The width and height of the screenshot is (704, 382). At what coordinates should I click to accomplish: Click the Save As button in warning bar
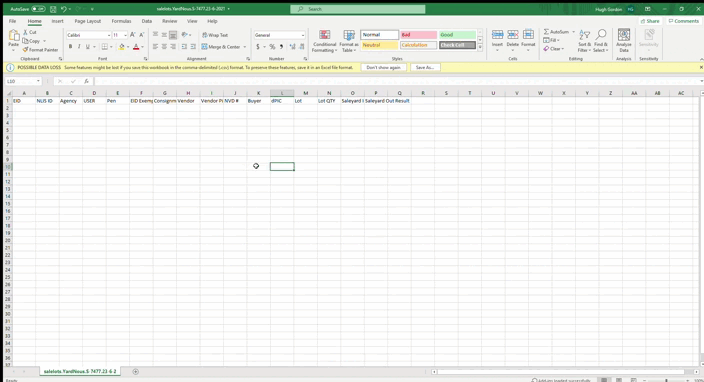pyautogui.click(x=425, y=67)
